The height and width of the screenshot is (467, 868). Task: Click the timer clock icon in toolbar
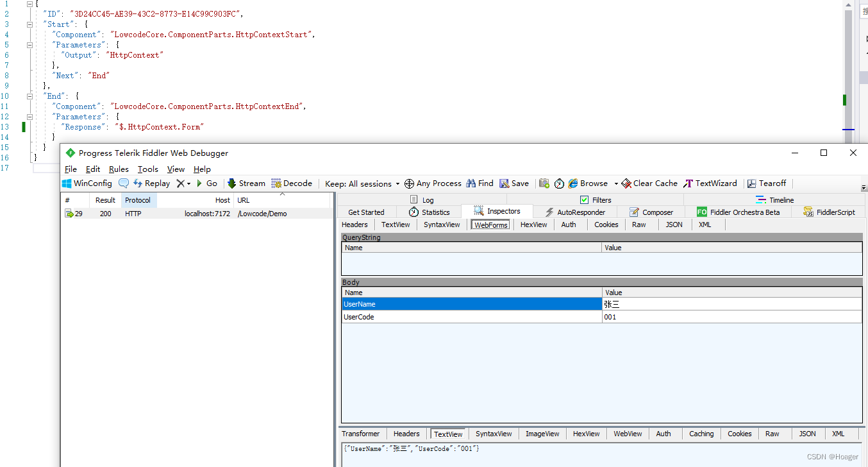[560, 183]
